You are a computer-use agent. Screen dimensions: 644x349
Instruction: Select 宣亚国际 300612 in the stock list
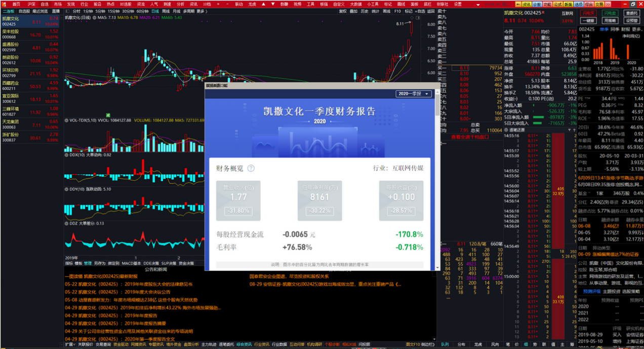[x=31, y=98]
